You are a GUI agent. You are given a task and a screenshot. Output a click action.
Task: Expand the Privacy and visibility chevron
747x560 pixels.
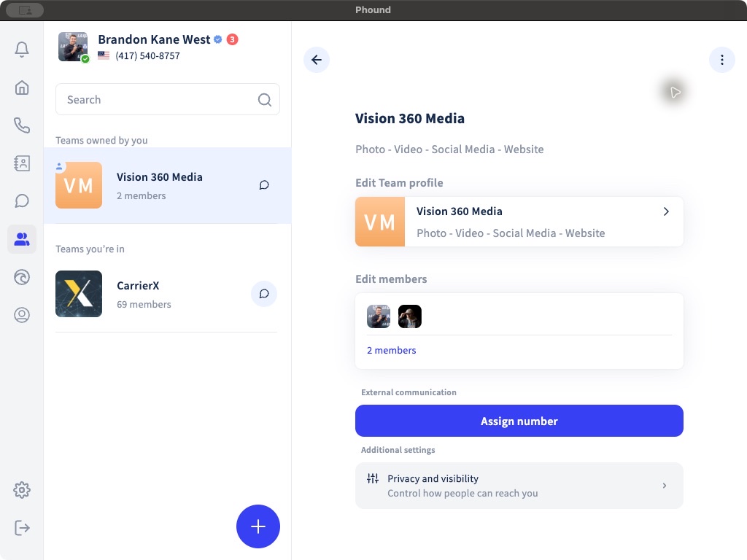coord(664,486)
